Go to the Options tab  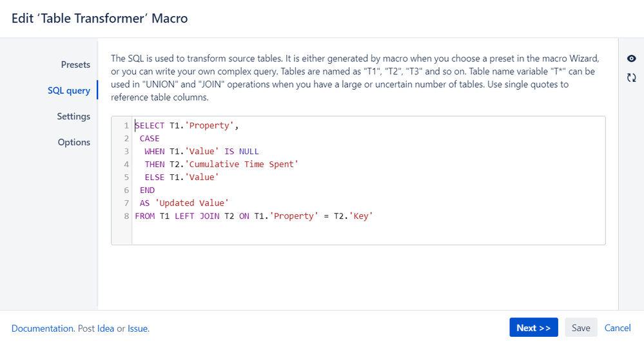(74, 142)
